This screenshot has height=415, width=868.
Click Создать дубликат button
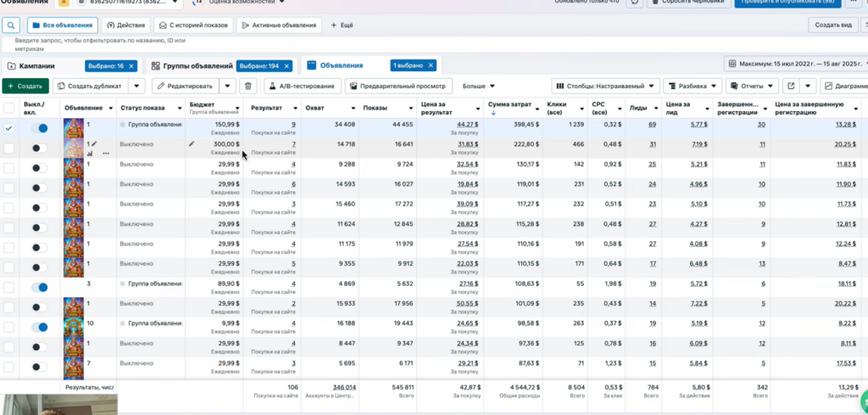[x=91, y=86]
